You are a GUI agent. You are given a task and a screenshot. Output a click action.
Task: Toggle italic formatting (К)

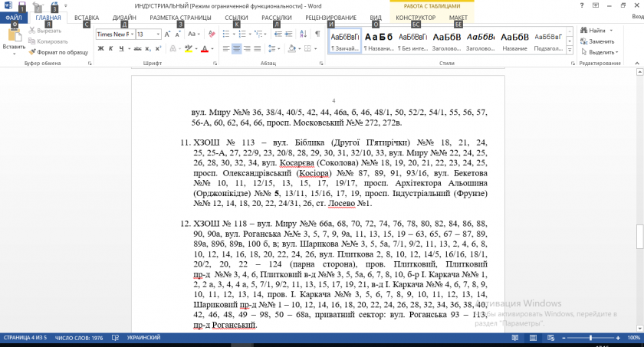111,49
